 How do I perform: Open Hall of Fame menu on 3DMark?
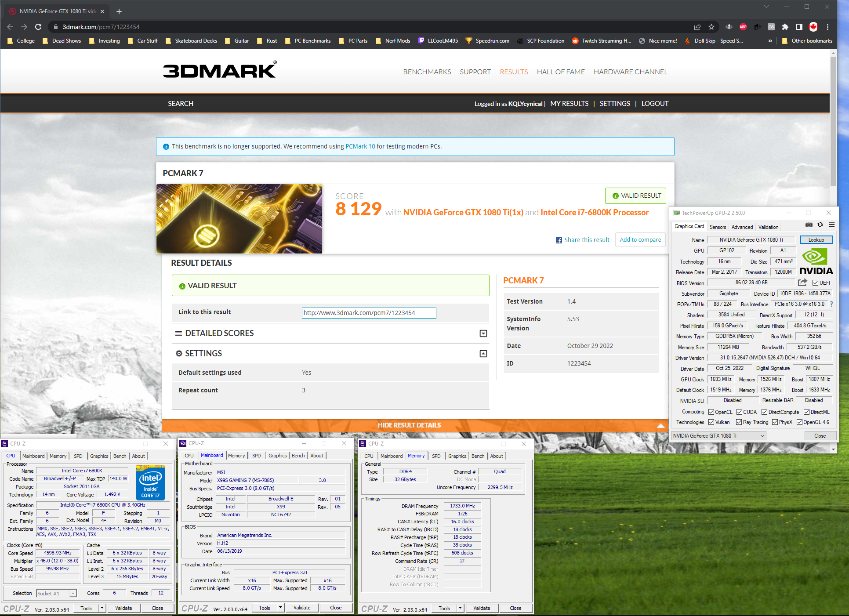tap(561, 72)
